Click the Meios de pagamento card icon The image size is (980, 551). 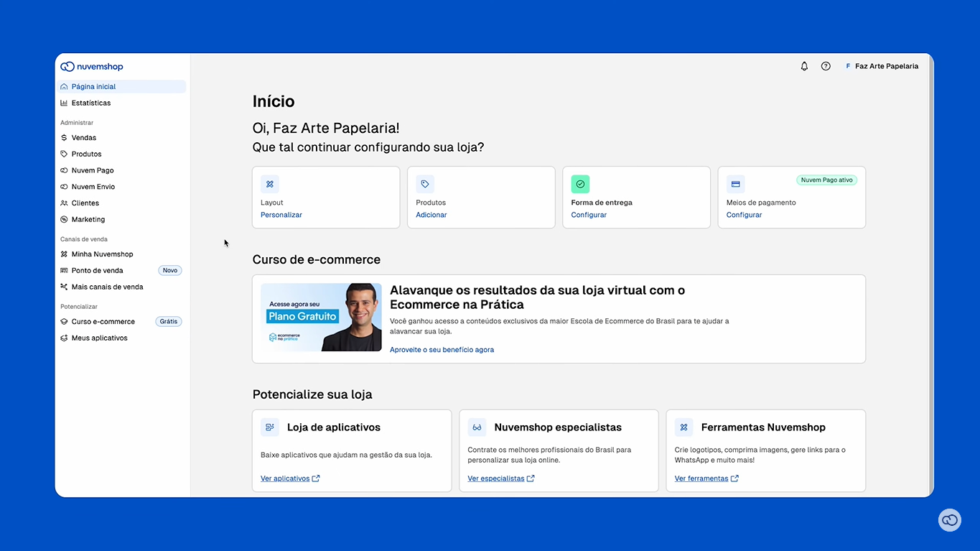735,184
